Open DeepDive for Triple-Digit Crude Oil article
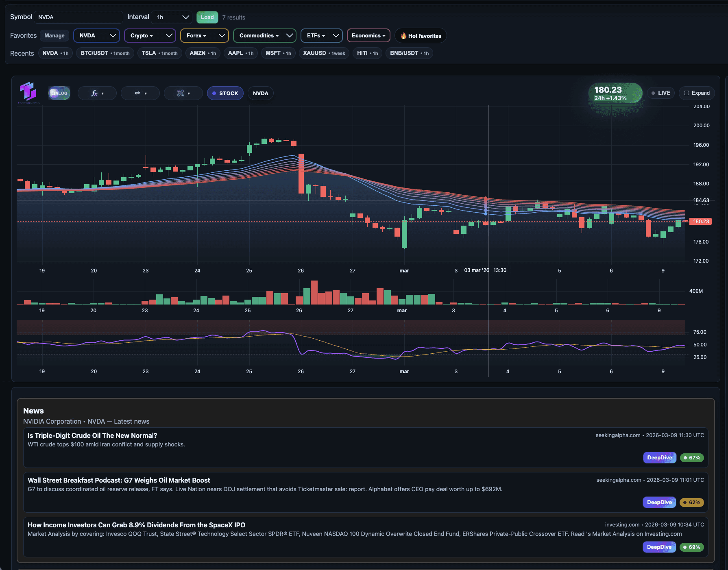Screen dimensions: 728x570 [659, 457]
